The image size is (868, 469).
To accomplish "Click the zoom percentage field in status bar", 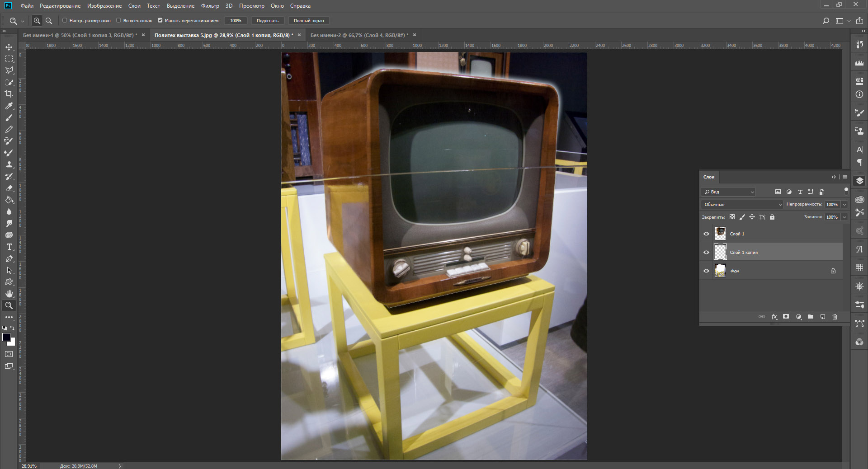I will click(30, 466).
